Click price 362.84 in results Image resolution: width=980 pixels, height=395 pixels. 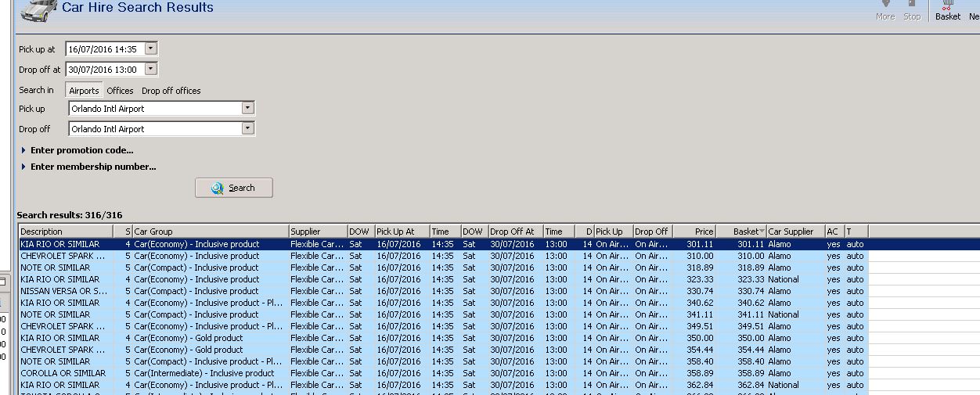point(700,385)
